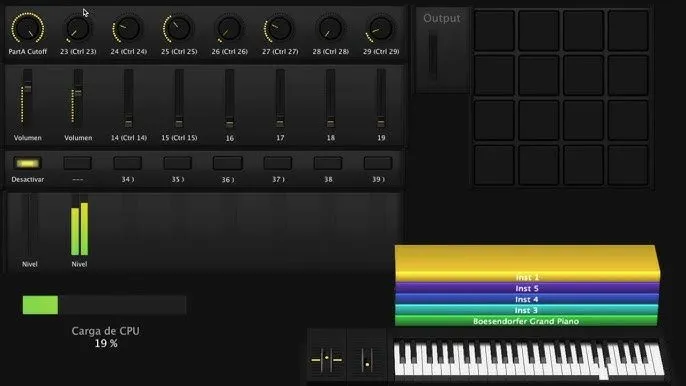Toggle the button labeled 36

228,163
